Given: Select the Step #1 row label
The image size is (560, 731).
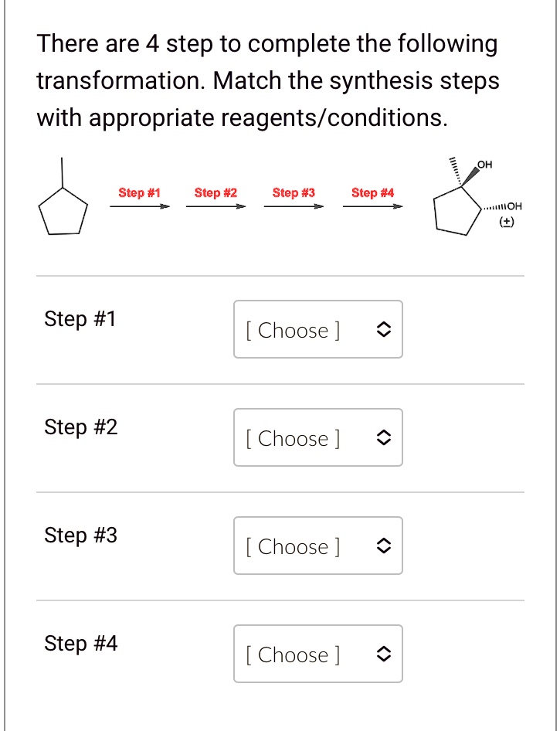Looking at the screenshot, I should click(x=80, y=319).
